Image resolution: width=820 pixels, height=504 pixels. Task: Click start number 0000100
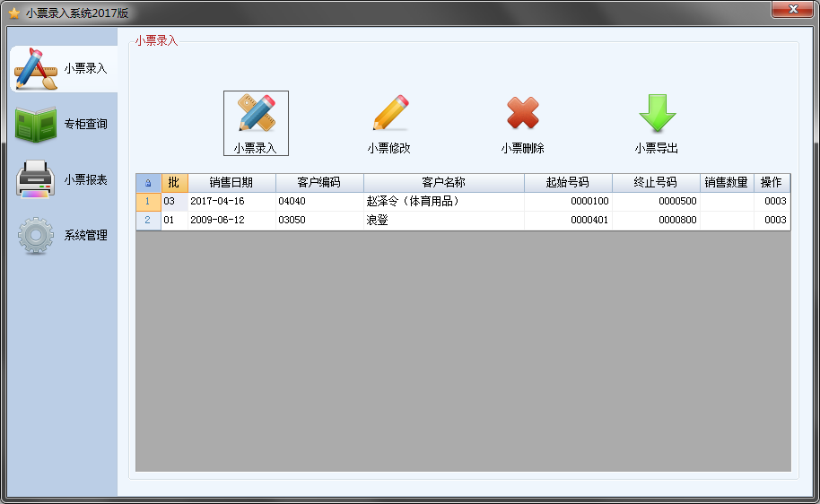point(568,202)
